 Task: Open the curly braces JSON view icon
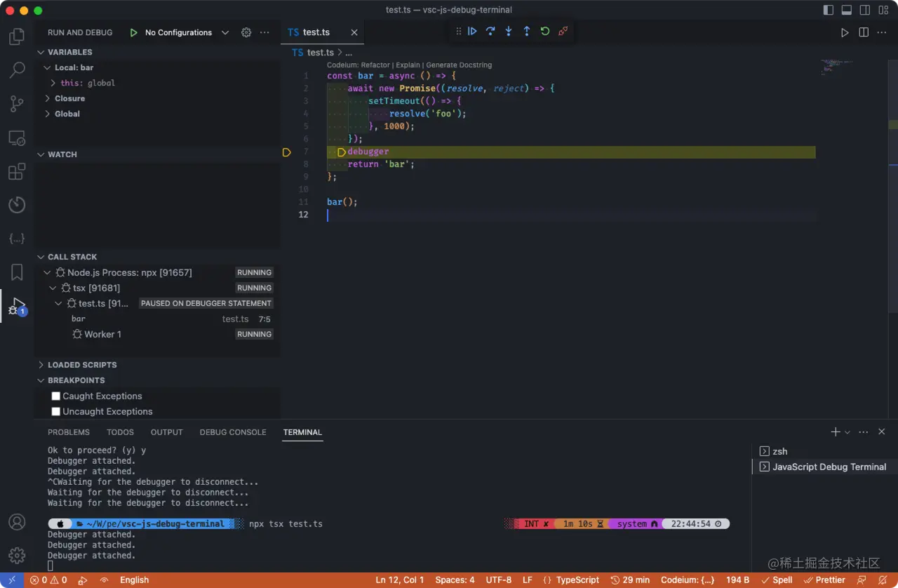[x=17, y=239]
